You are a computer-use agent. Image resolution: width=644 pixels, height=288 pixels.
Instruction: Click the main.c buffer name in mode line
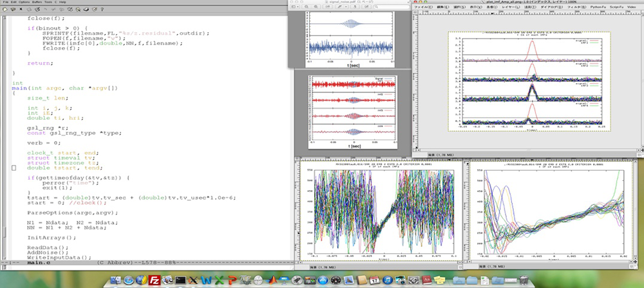(39, 264)
